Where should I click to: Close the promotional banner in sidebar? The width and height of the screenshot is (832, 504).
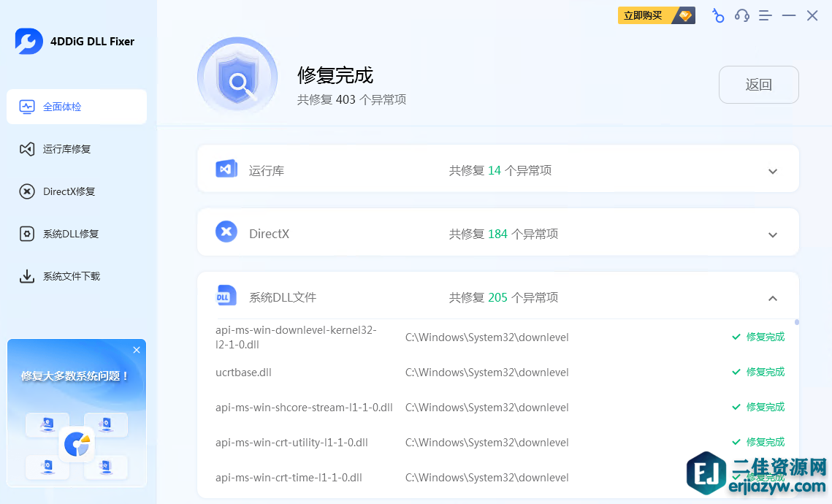point(137,350)
